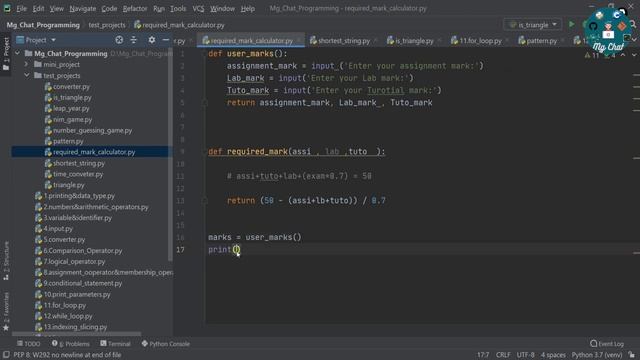Screen dimensions: 640x360
Task: Click the Select Opened File target icon
Action: [x=119, y=40]
